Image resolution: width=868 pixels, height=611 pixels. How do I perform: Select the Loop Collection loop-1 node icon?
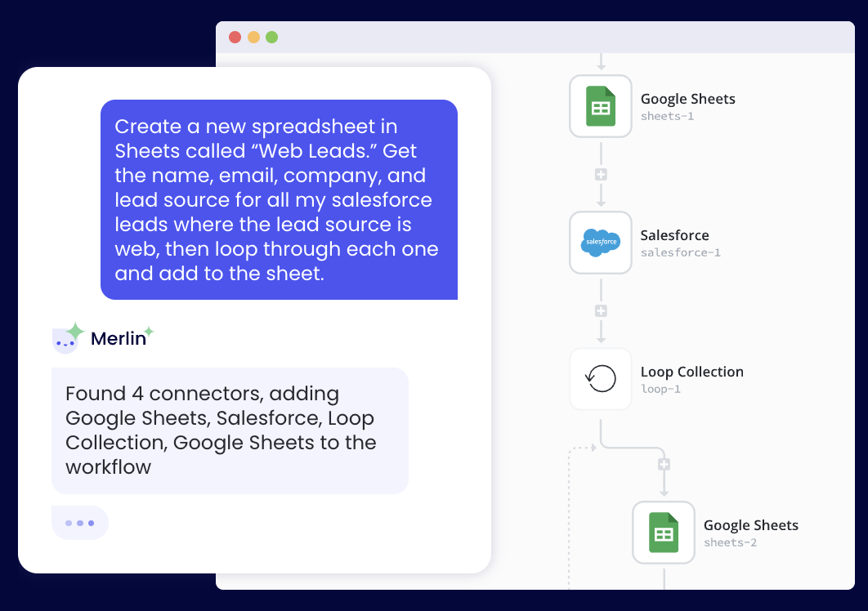[601, 379]
